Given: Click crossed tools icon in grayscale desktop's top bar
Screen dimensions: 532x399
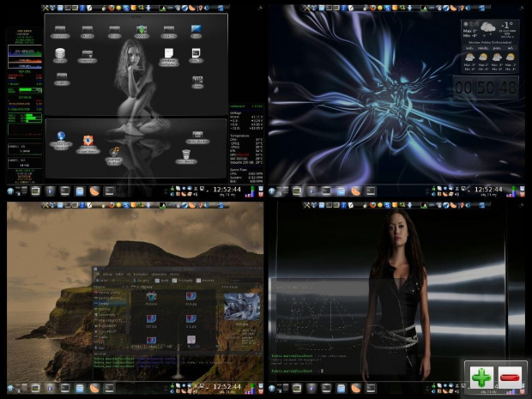Looking at the screenshot, I should [45, 8].
